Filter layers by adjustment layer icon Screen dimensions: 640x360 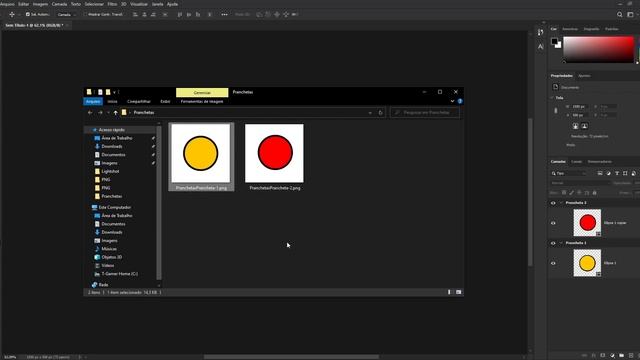tap(609, 173)
